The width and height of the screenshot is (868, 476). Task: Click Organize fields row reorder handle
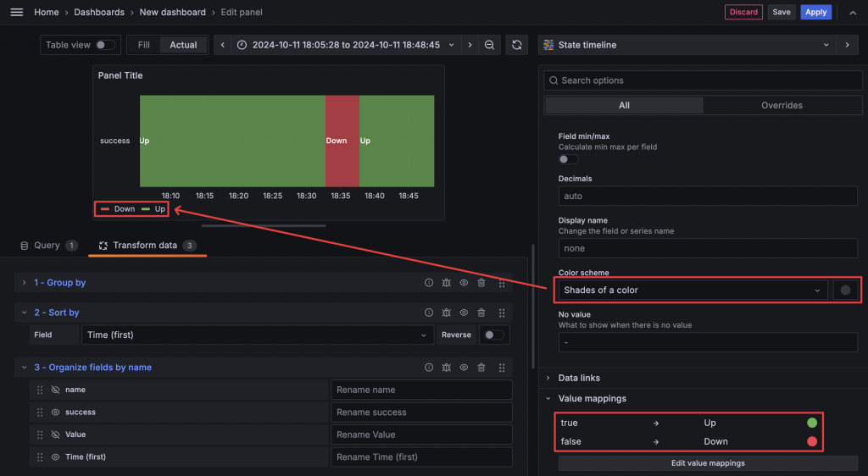[x=502, y=368]
